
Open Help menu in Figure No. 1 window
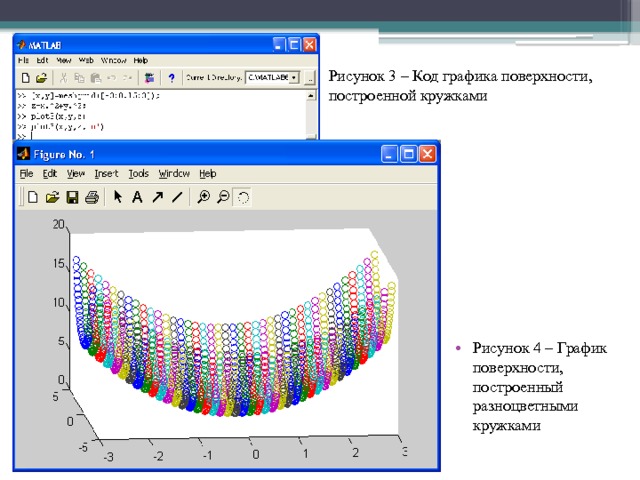[207, 174]
